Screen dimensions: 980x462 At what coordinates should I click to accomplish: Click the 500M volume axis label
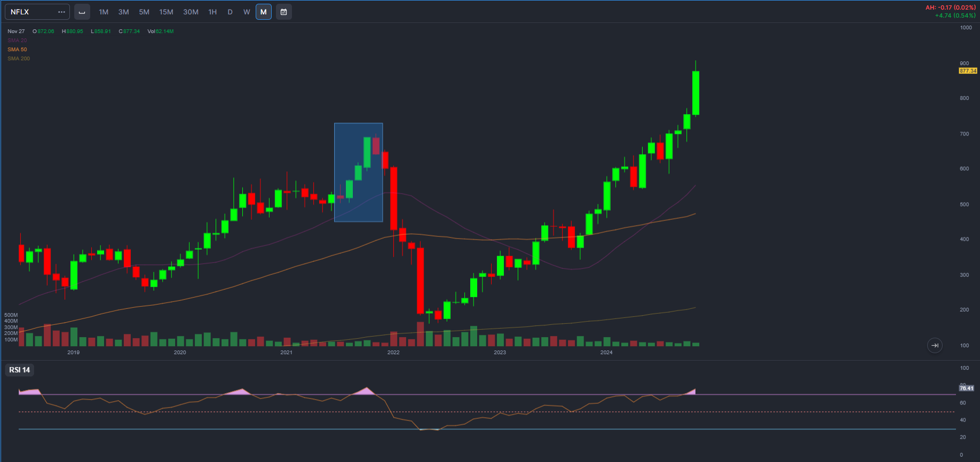[11, 315]
